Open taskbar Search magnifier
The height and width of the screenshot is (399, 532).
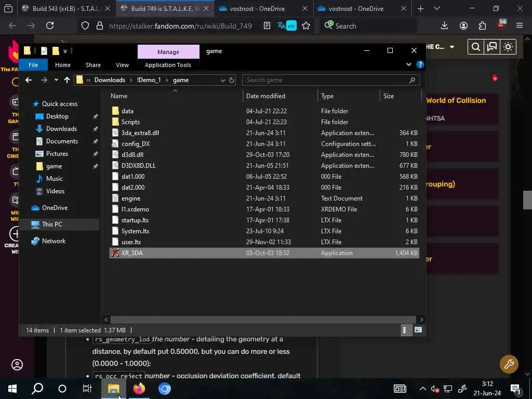(37, 389)
